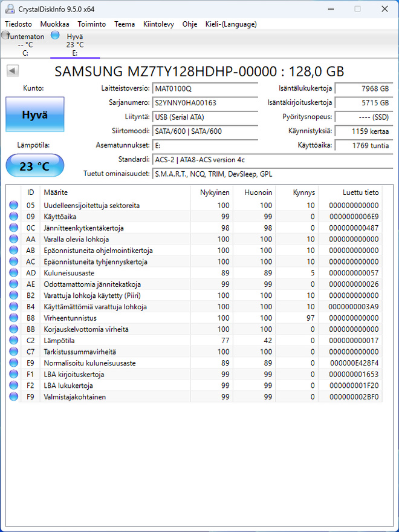The image size is (399, 532).
Task: Click the Laitteistoversio MAT0100Q field
Action: coord(205,88)
